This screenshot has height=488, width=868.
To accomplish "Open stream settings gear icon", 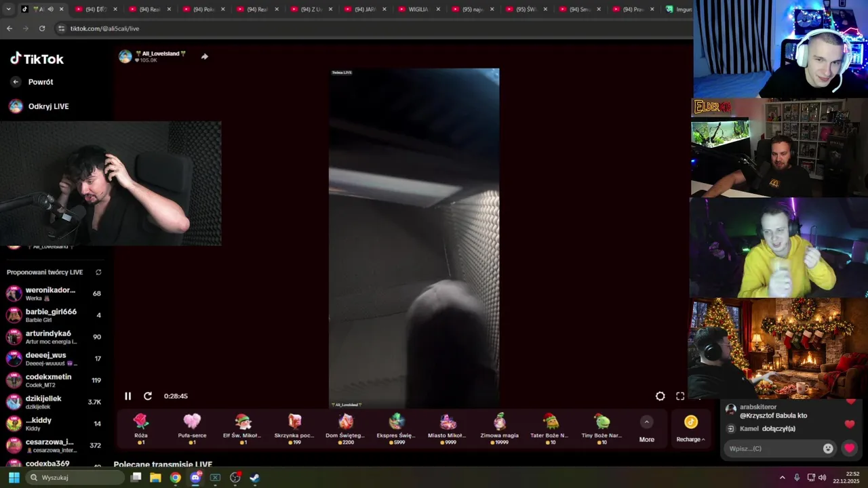I will coord(660,396).
